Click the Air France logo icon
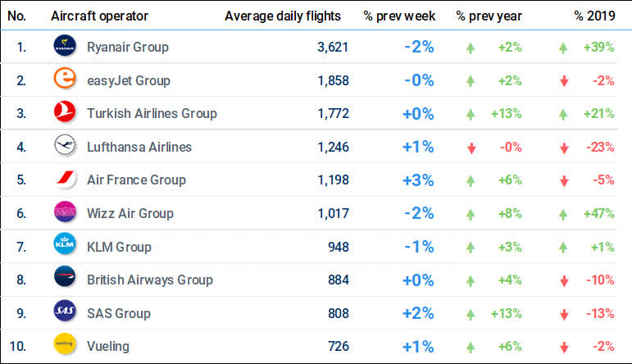This screenshot has width=632, height=364. coord(65,180)
